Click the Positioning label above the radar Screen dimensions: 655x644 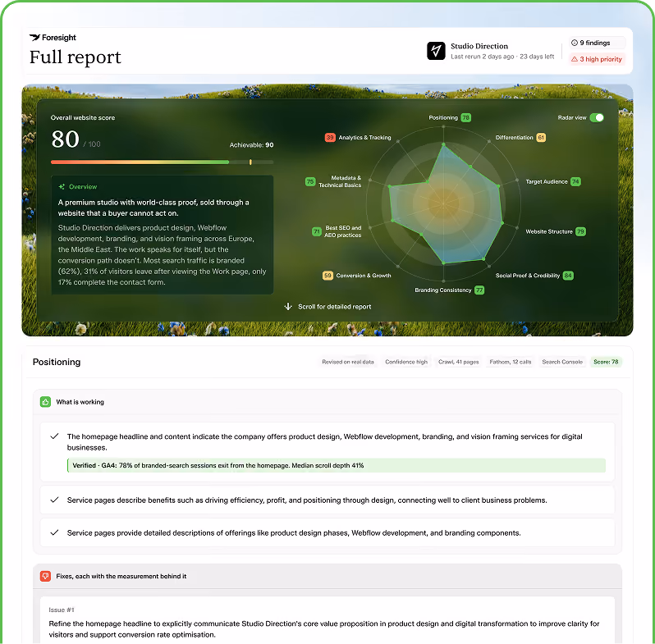[443, 118]
